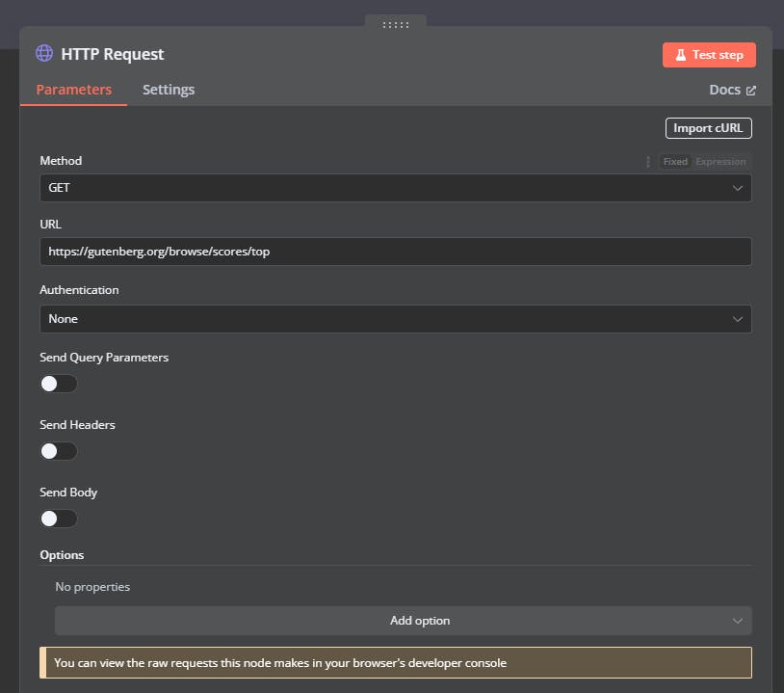
Task: Click the Send Body label
Action: pos(68,493)
